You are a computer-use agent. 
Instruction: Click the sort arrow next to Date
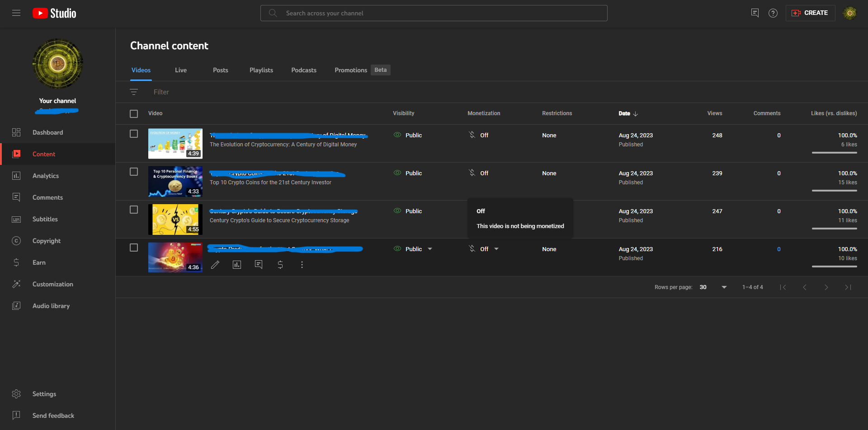tap(636, 114)
